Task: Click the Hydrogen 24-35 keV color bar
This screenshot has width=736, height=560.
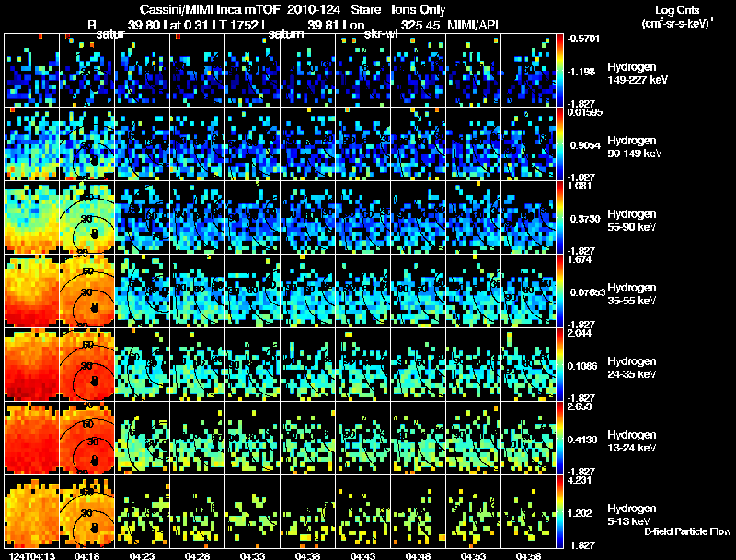Action: point(560,363)
